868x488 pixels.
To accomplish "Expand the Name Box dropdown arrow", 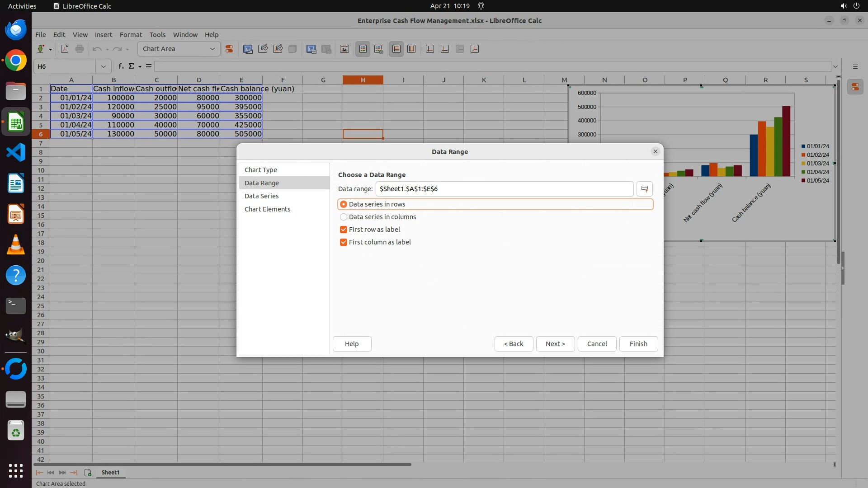I will point(104,66).
